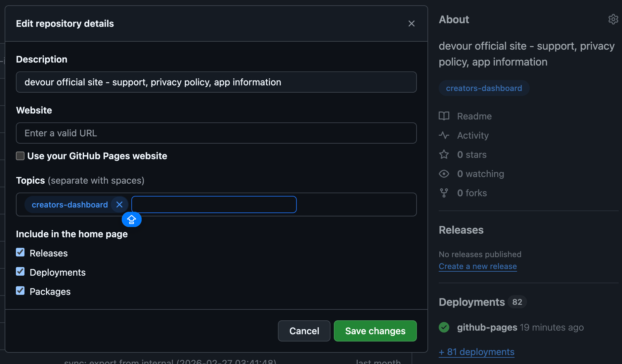Uncheck Releases under Include in home page
The height and width of the screenshot is (364, 622).
pyautogui.click(x=20, y=252)
